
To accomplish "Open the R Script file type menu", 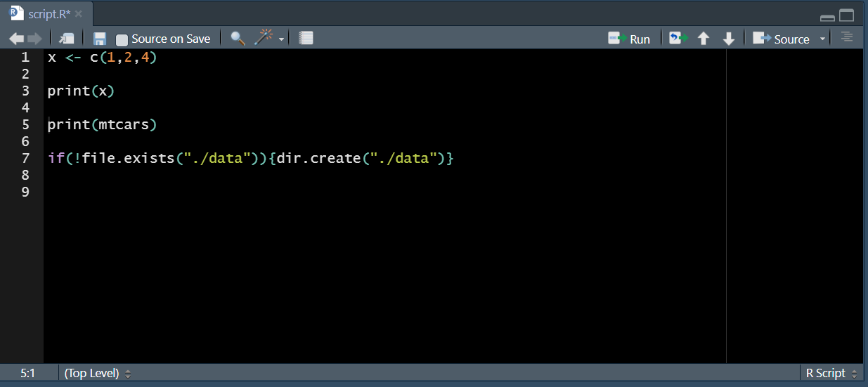I will pyautogui.click(x=831, y=374).
